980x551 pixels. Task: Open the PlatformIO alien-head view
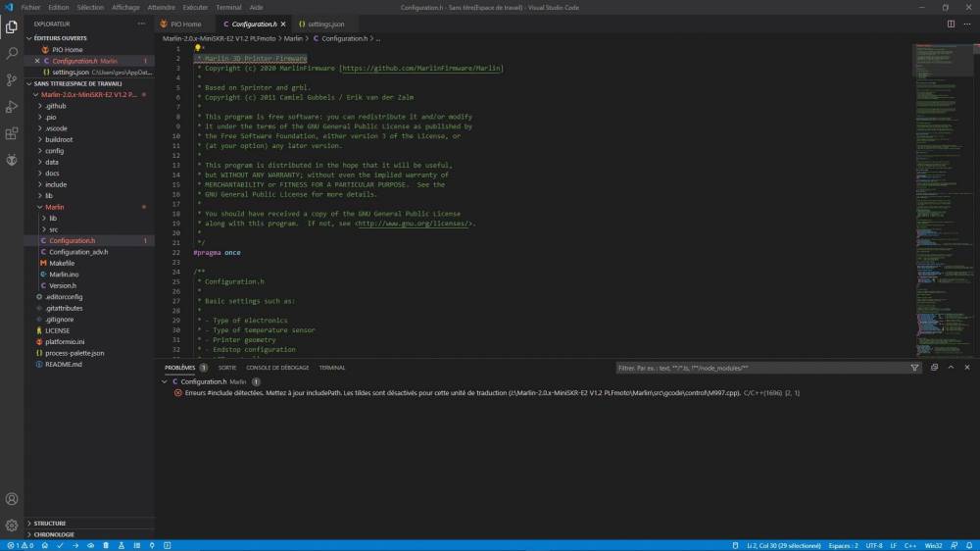11,160
